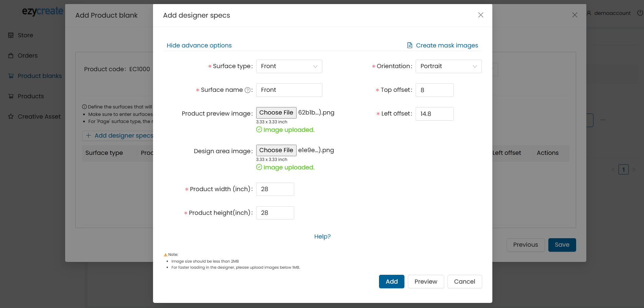Screen dimensions: 644x308
Task: Click Hide advance options link
Action: coord(199,45)
